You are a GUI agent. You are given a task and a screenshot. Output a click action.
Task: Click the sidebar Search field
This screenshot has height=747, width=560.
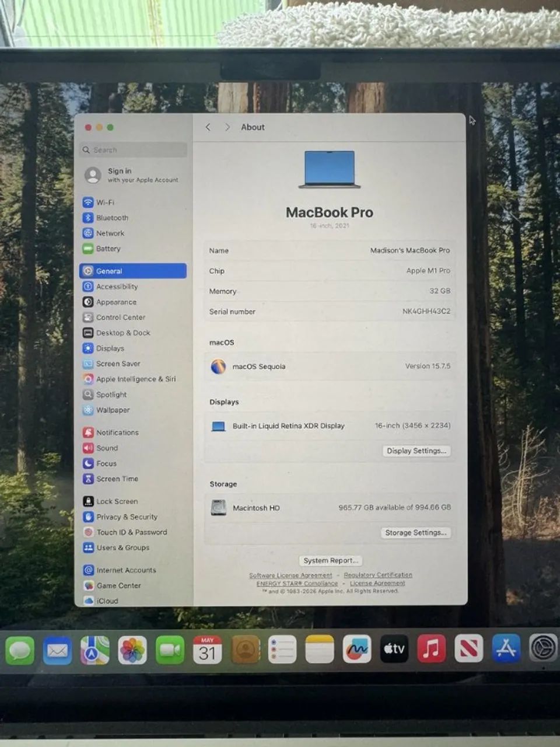click(133, 150)
